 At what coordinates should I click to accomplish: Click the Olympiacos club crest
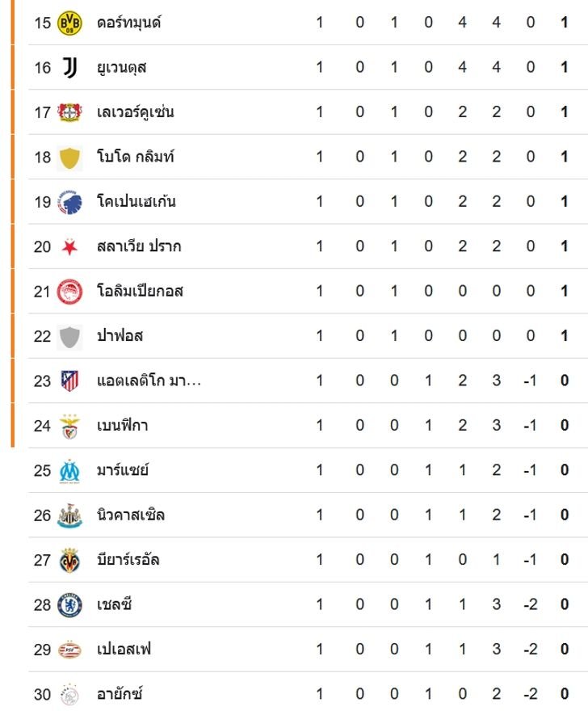click(x=70, y=292)
